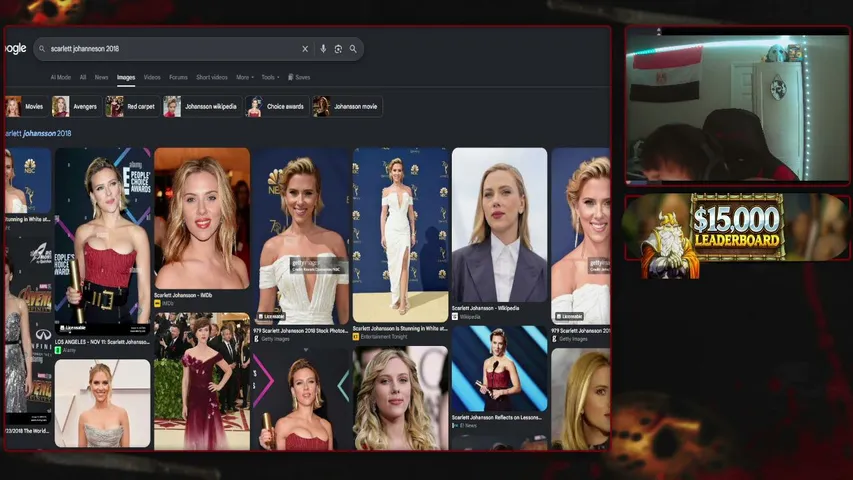Screen dimensions: 853x480
Task: Clear the search box with the X icon
Action: [x=305, y=49]
